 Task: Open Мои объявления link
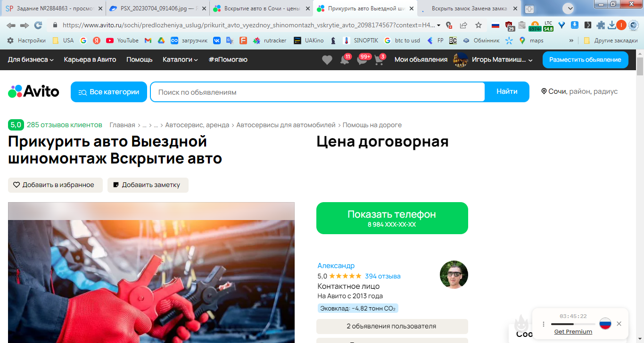pos(421,60)
